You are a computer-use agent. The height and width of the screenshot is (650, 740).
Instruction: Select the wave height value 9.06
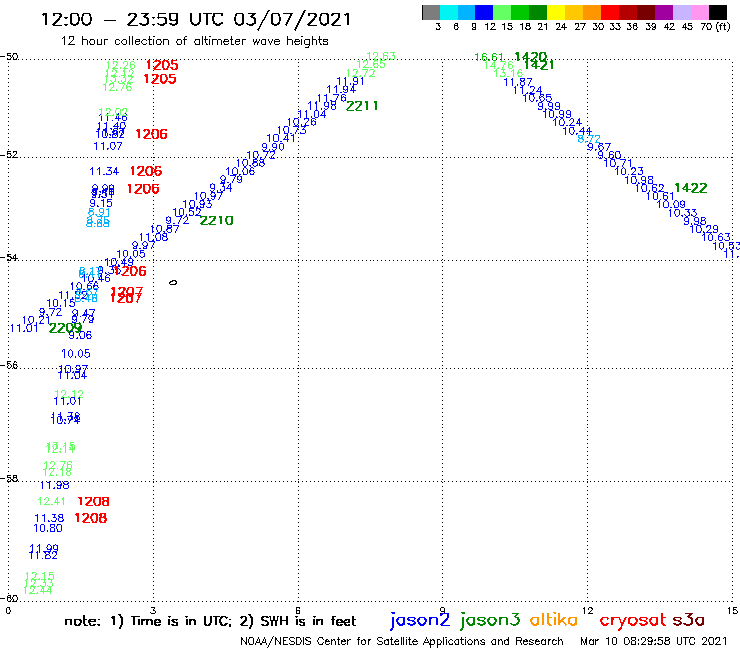(80, 335)
